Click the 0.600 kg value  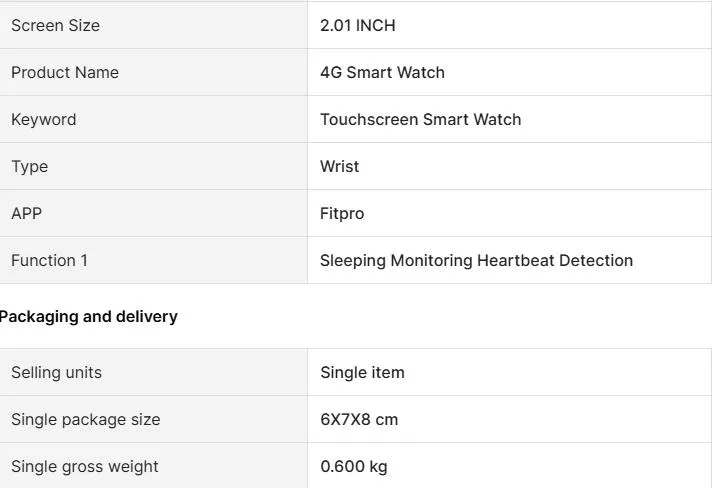[353, 466]
